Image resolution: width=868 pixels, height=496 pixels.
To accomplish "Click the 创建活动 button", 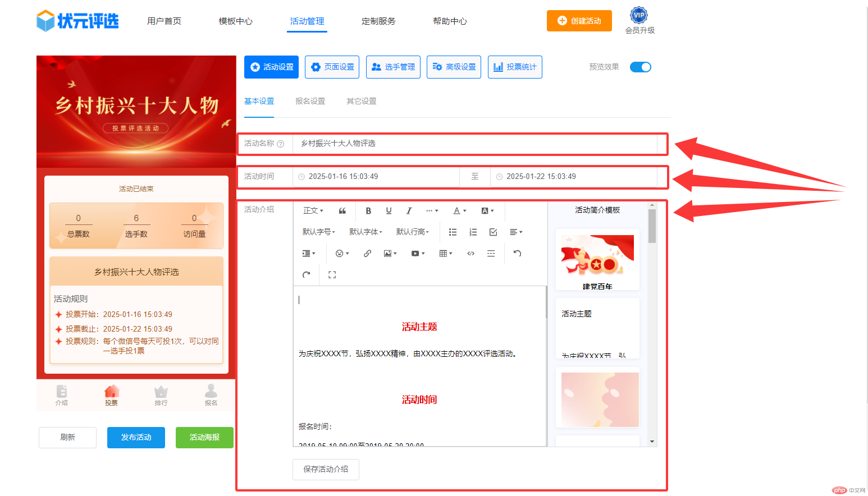I will point(579,21).
